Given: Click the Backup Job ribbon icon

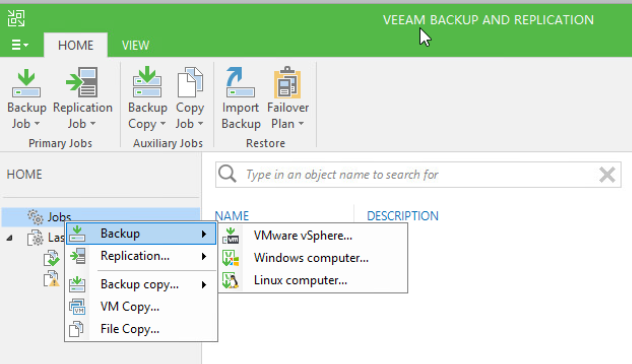Looking at the screenshot, I should point(26,83).
